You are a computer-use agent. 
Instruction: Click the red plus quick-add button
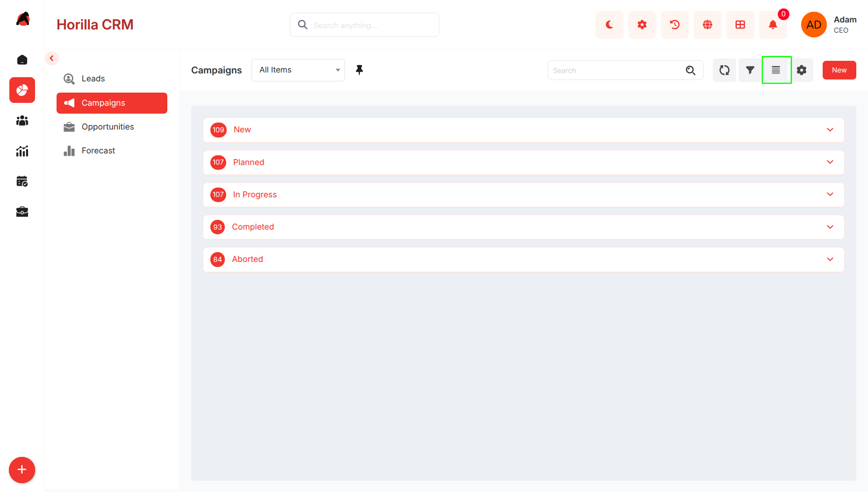coord(22,470)
